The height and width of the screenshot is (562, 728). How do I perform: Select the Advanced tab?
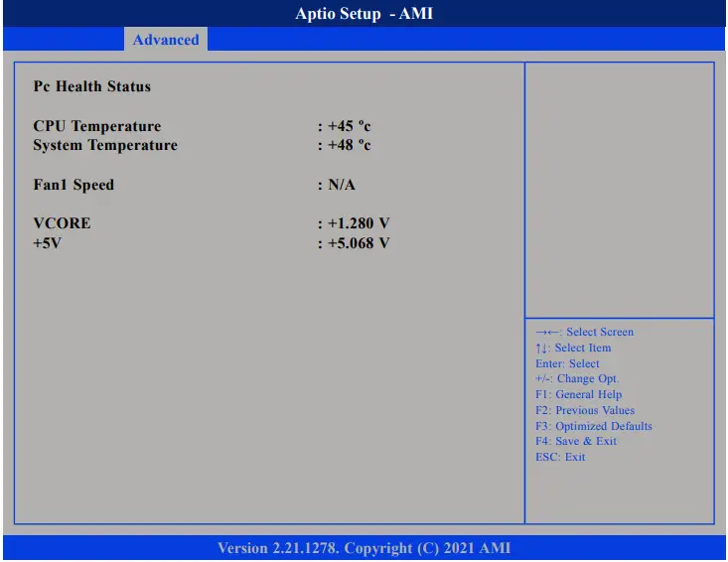tap(166, 40)
